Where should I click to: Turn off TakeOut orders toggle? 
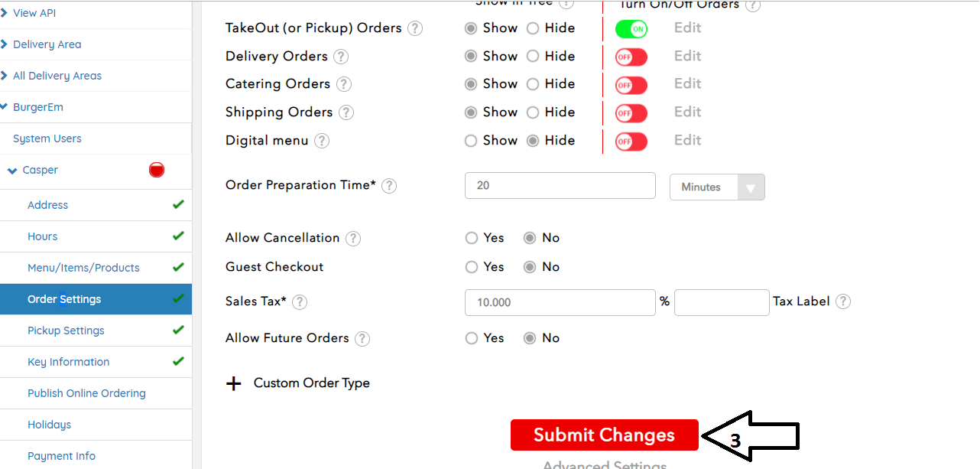[x=631, y=29]
